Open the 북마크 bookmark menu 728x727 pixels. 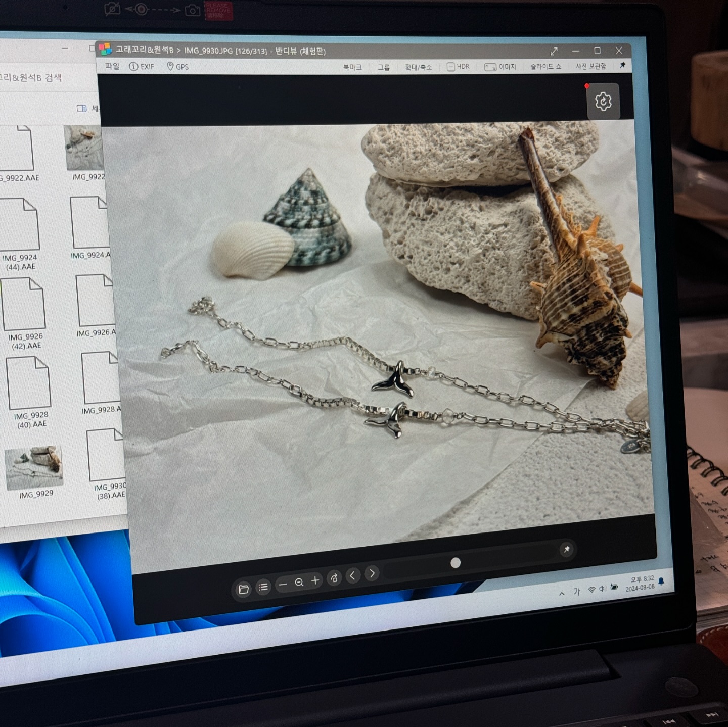click(x=352, y=67)
